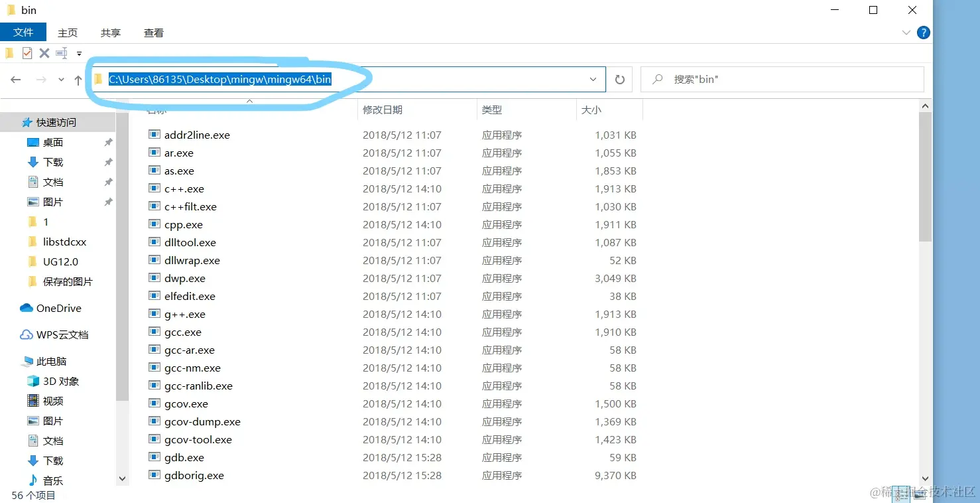Image resolution: width=980 pixels, height=503 pixels.
Task: Select the g++.exe file icon
Action: coord(154,314)
